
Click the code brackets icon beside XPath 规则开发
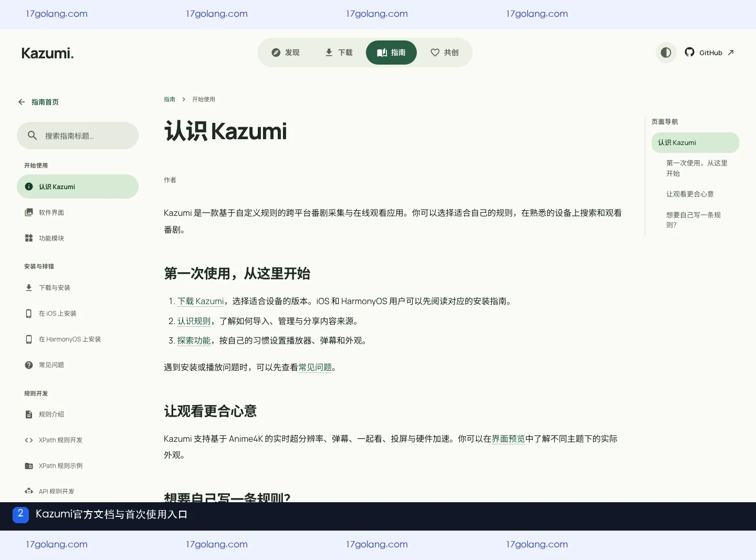(29, 440)
